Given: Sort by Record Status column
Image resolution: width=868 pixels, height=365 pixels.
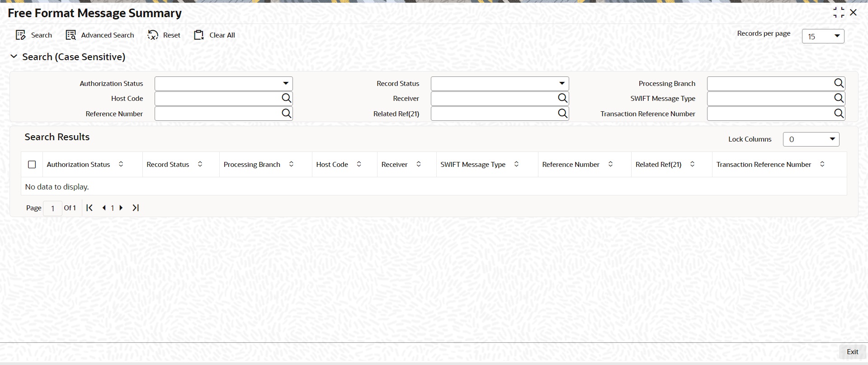Looking at the screenshot, I should [x=200, y=164].
